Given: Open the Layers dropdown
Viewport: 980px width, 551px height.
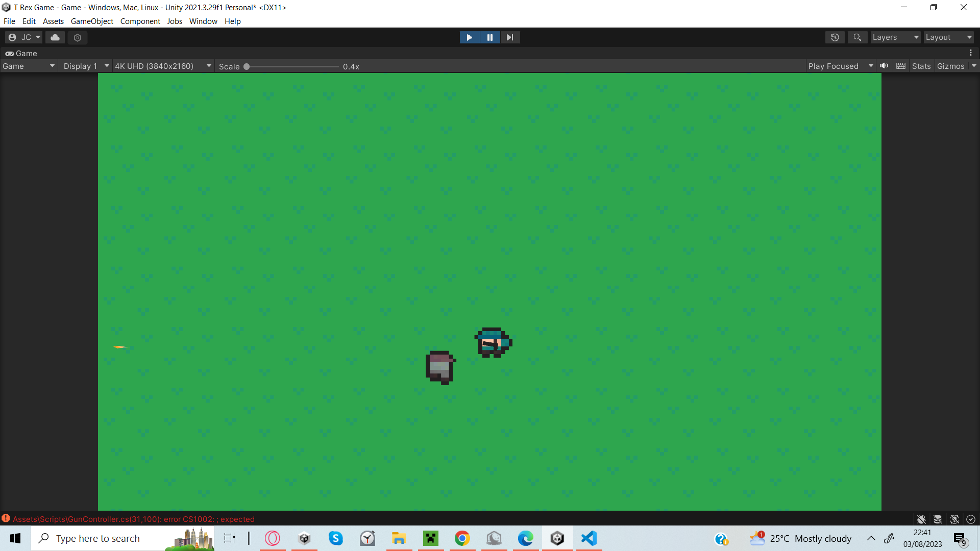Looking at the screenshot, I should [x=895, y=37].
